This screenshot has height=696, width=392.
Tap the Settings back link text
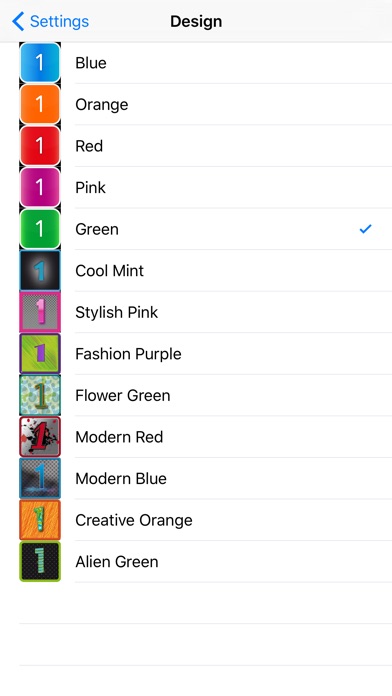(59, 21)
